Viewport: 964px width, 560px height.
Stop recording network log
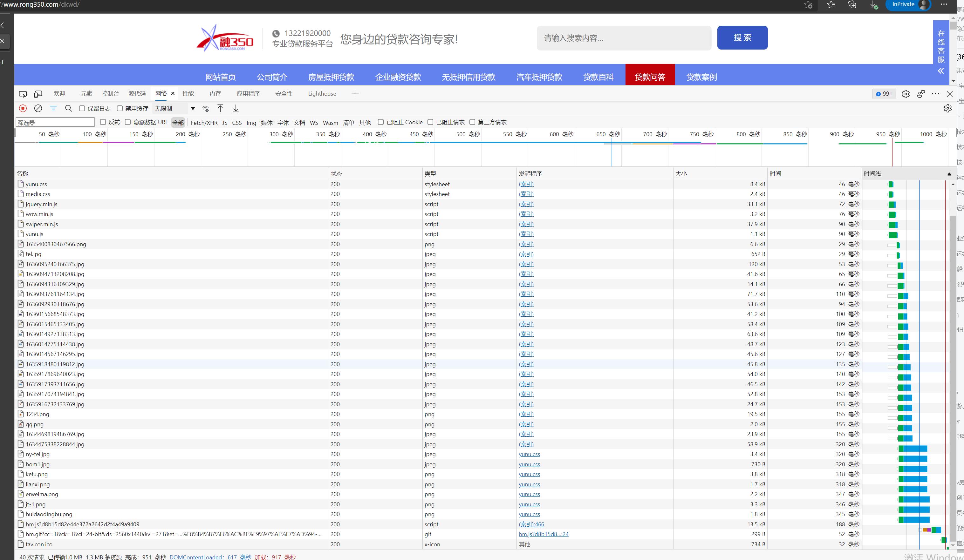coord(23,109)
